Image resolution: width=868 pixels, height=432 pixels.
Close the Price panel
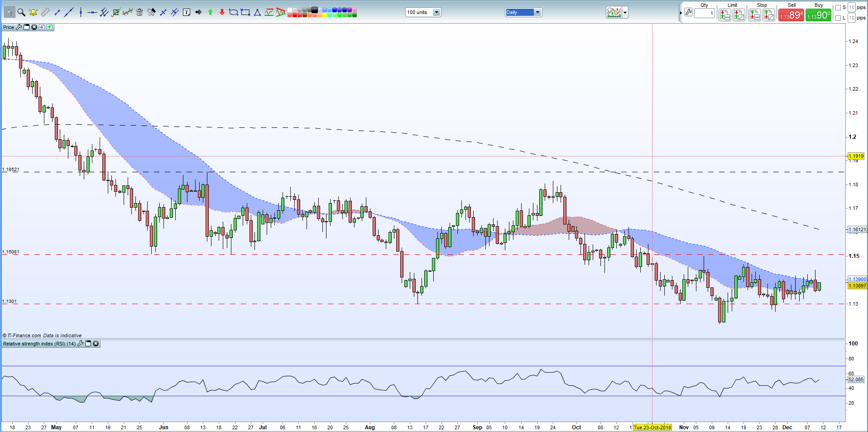pos(34,27)
